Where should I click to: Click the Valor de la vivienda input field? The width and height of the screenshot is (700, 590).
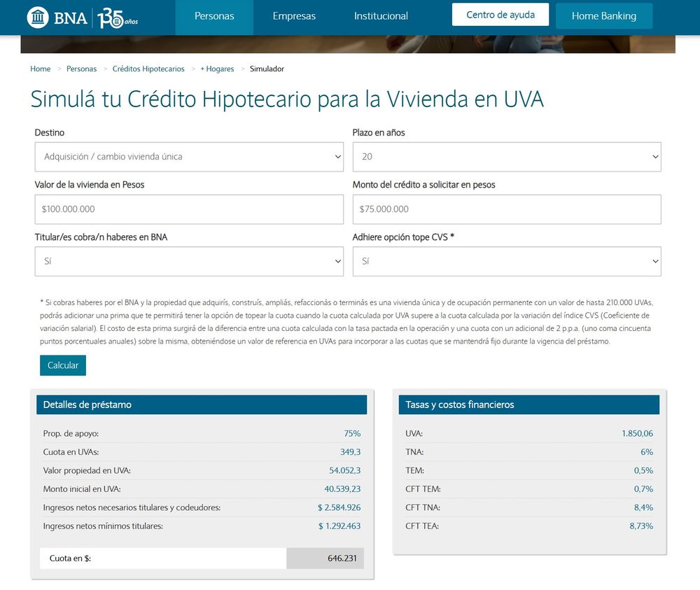pos(189,209)
